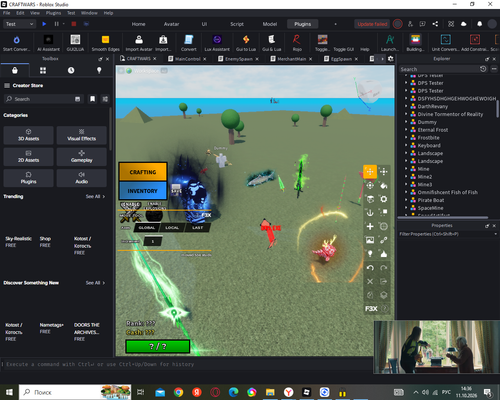500x400 pixels.
Task: Click See All next to Trending
Action: pyautogui.click(x=95, y=196)
